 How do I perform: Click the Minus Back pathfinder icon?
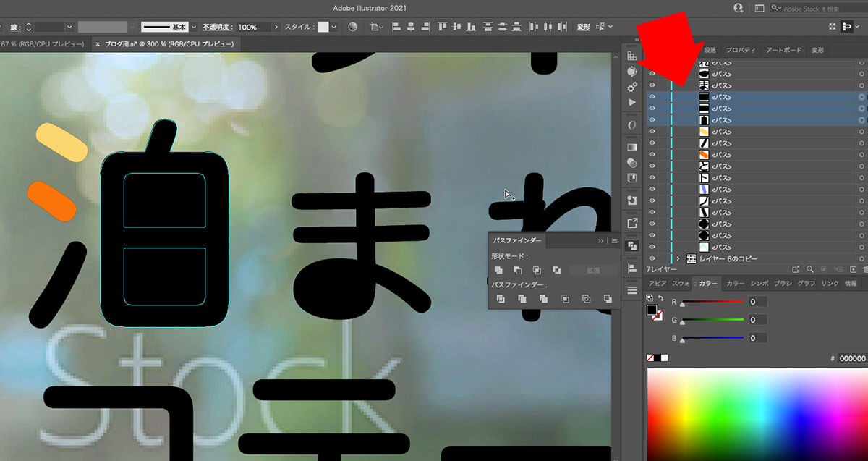click(608, 299)
